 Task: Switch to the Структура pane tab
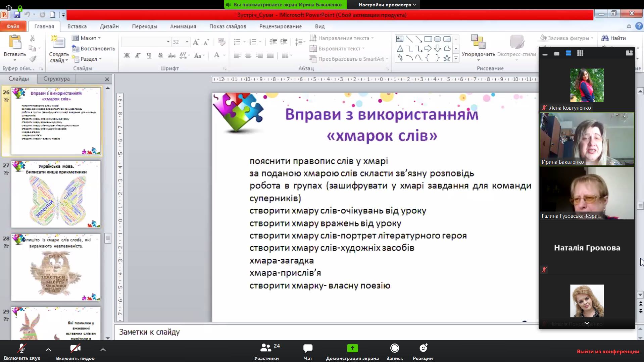click(56, 79)
